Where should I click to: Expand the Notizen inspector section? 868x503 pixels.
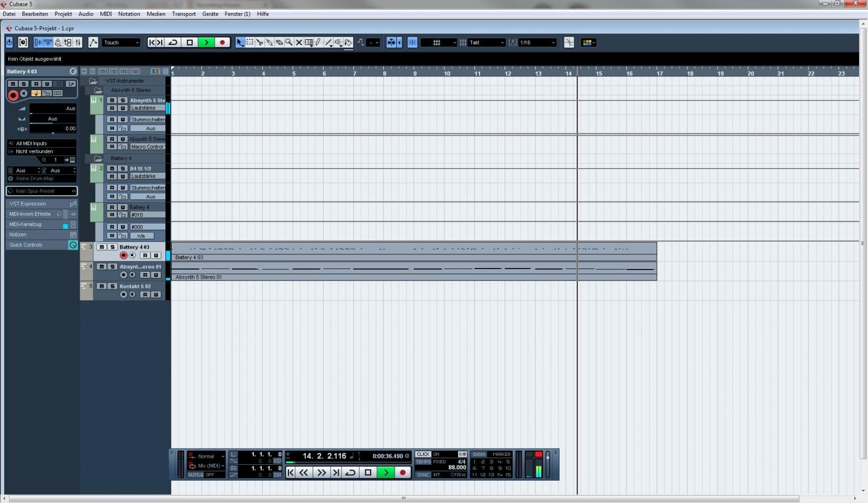[x=42, y=234]
